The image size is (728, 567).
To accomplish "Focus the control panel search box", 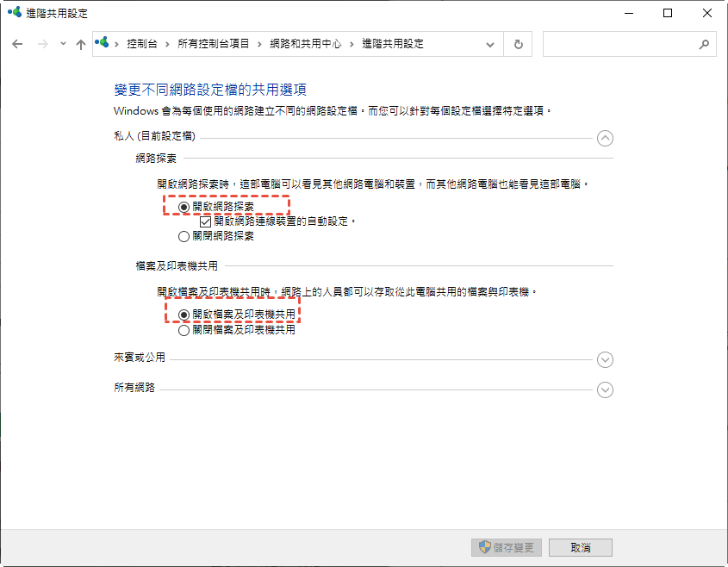I will tap(629, 45).
